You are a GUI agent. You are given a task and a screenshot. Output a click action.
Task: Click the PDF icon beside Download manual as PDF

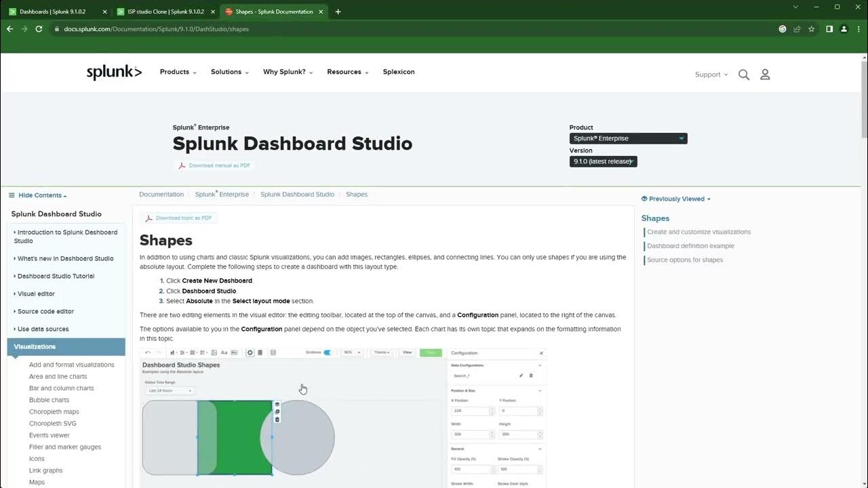(182, 165)
